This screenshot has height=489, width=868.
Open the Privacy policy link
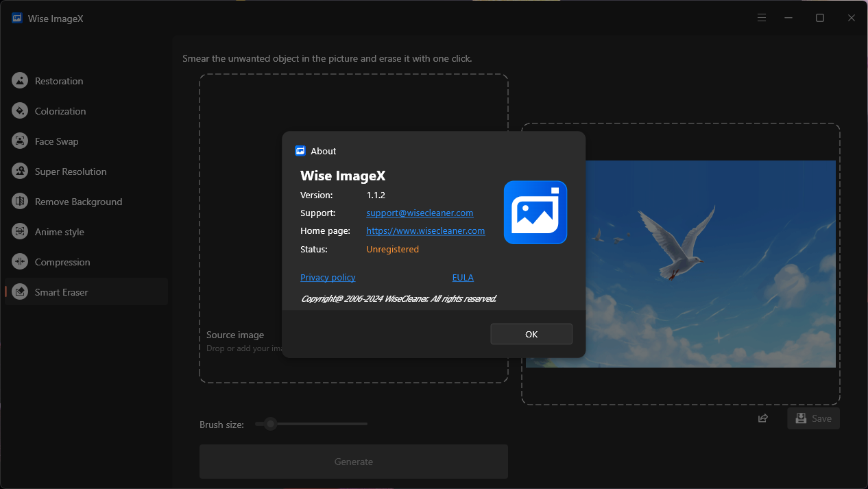pyautogui.click(x=328, y=278)
